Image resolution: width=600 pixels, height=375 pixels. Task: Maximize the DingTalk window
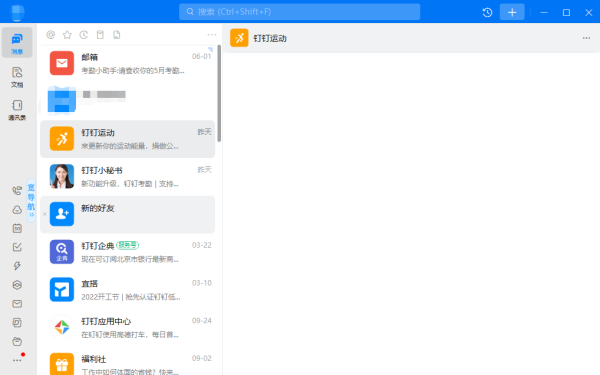pos(566,12)
